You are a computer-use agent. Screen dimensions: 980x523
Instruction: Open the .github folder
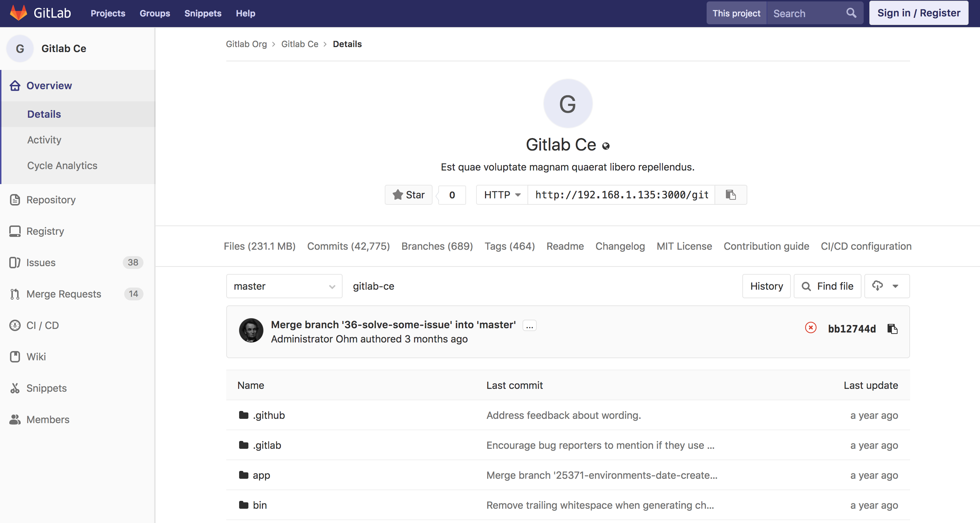[x=269, y=415]
